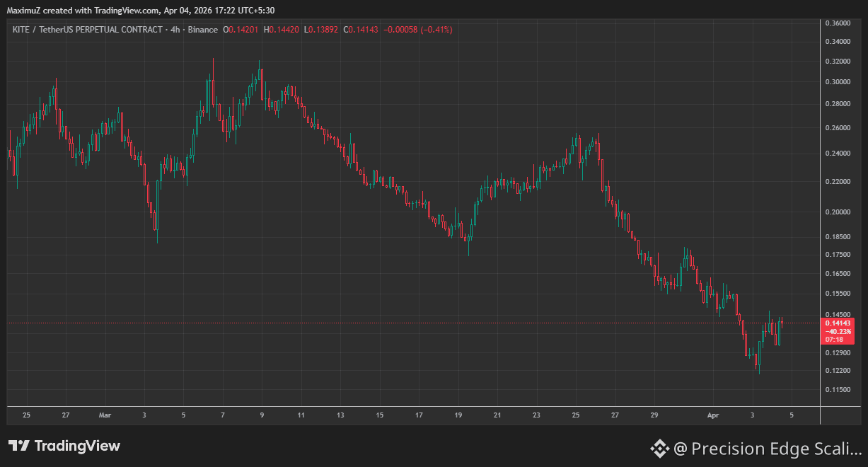
Task: Click the 0.26000 price axis label
Action: 838,128
